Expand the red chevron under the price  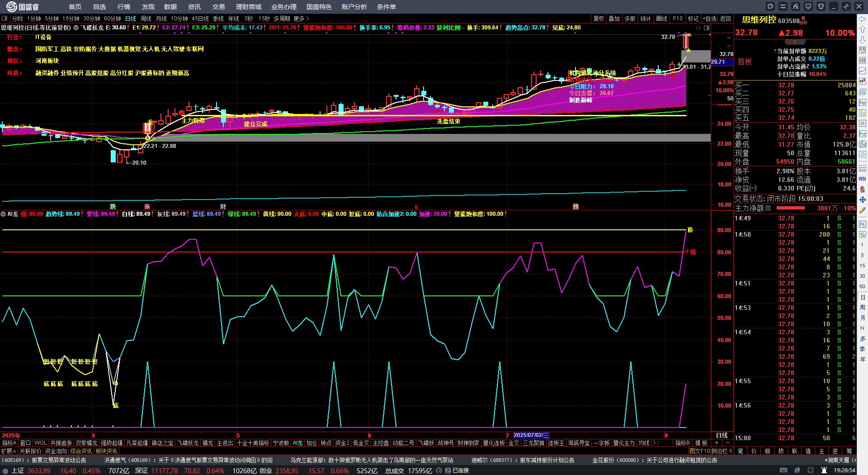pyautogui.click(x=795, y=42)
